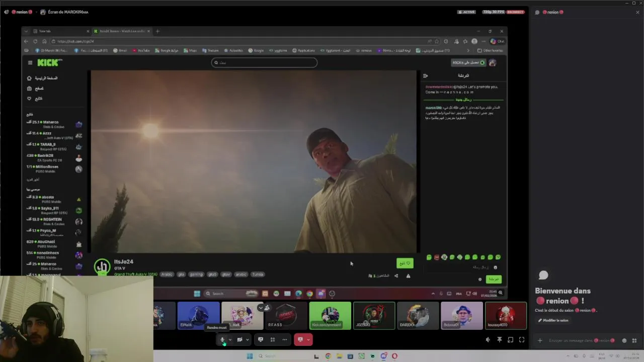Open Kick chat settings gear icon
This screenshot has height=362, width=644.
[479, 279]
